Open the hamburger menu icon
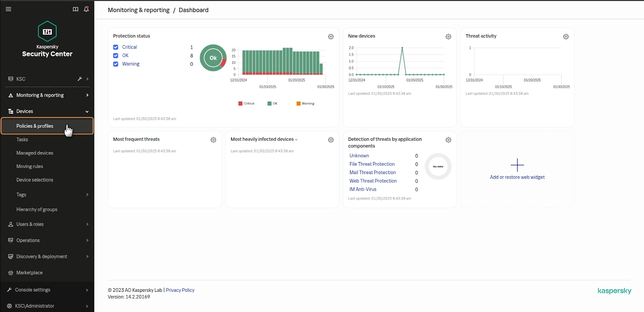The height and width of the screenshot is (312, 644). [8, 9]
